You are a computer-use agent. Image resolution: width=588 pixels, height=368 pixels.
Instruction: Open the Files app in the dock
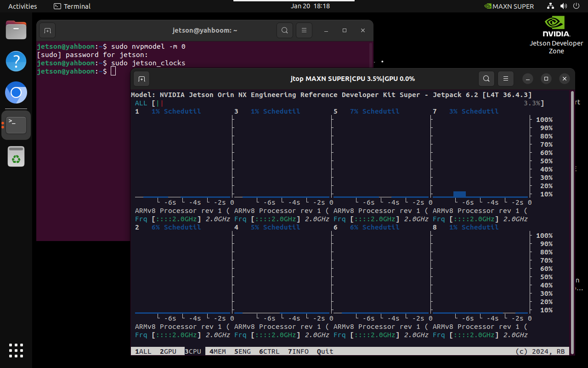coord(16,30)
